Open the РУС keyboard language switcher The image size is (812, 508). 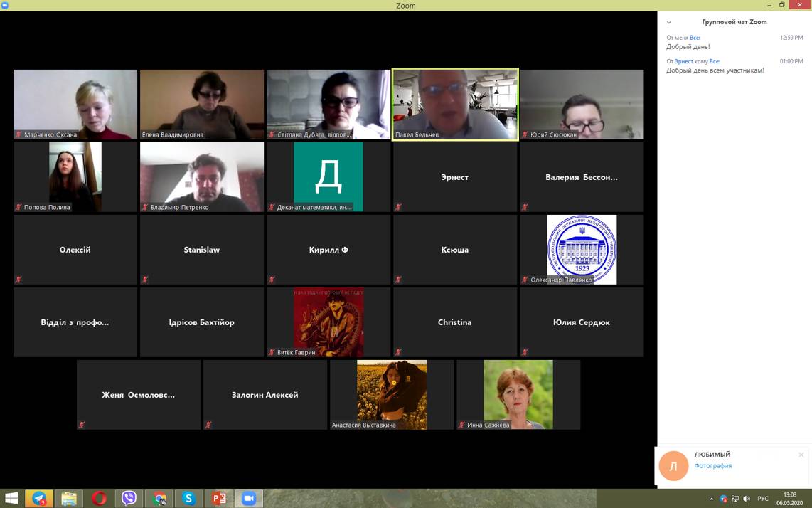(x=763, y=499)
